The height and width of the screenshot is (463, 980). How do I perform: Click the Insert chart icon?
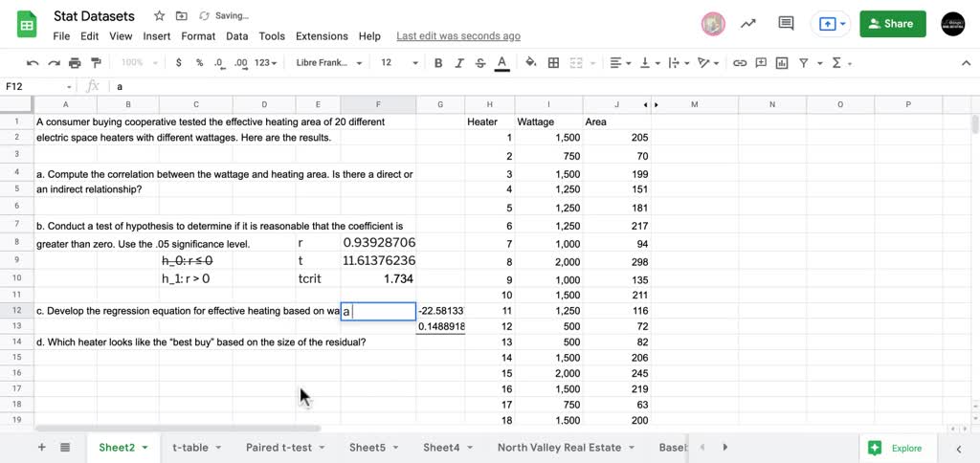(x=782, y=63)
